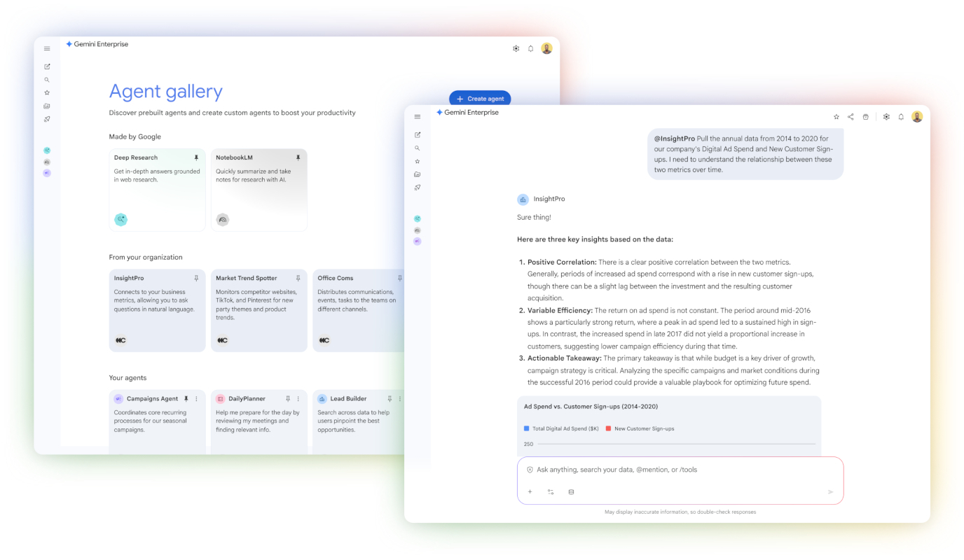Click the Create agent button
The width and height of the screenshot is (964, 560).
pyautogui.click(x=480, y=99)
